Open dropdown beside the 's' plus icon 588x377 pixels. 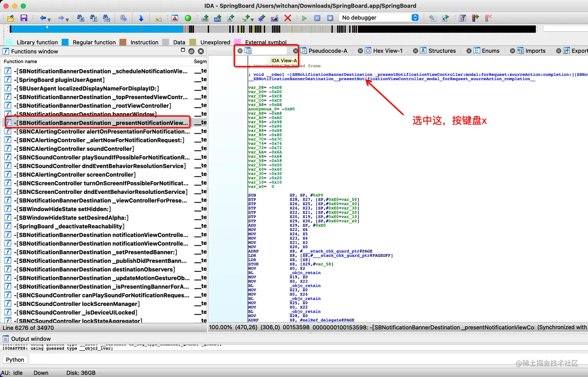tap(252, 19)
